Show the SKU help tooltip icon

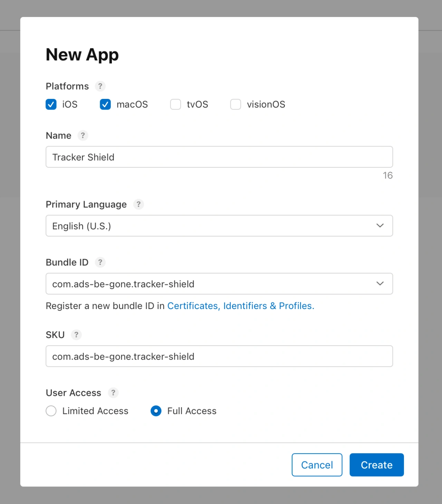pos(76,335)
